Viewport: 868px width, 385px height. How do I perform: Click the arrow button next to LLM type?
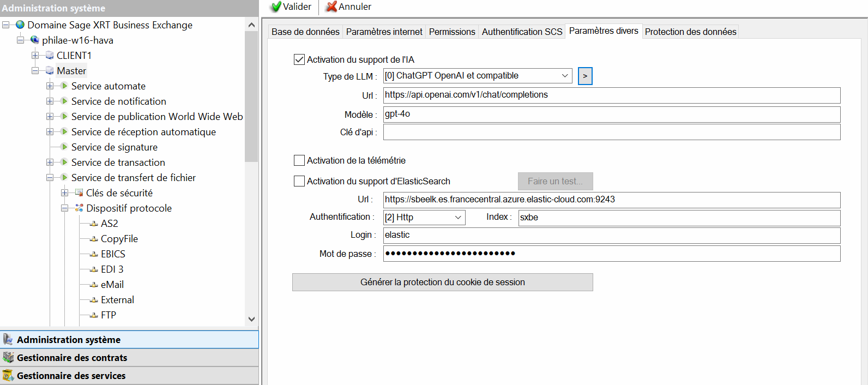585,76
